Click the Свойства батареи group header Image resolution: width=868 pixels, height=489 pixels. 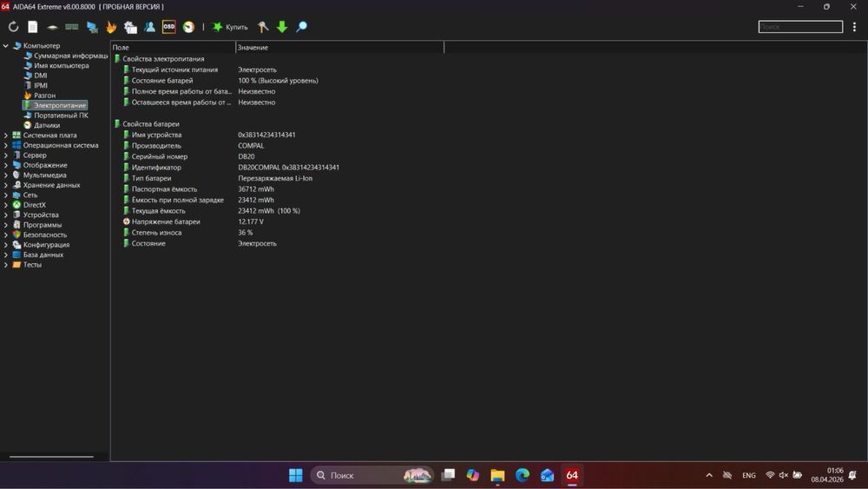click(147, 124)
